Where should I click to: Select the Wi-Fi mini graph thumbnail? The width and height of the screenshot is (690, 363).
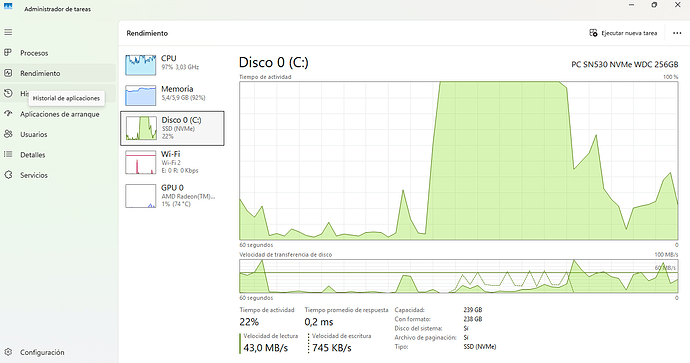click(140, 162)
